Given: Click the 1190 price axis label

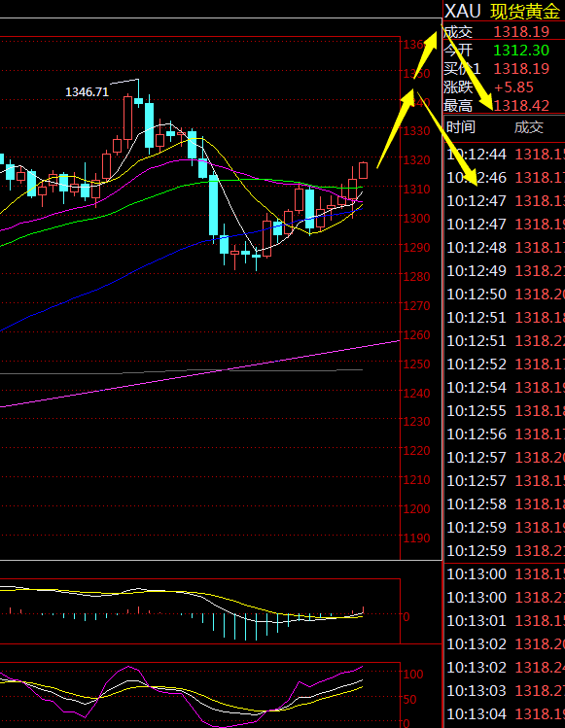Looking at the screenshot, I should 417,538.
